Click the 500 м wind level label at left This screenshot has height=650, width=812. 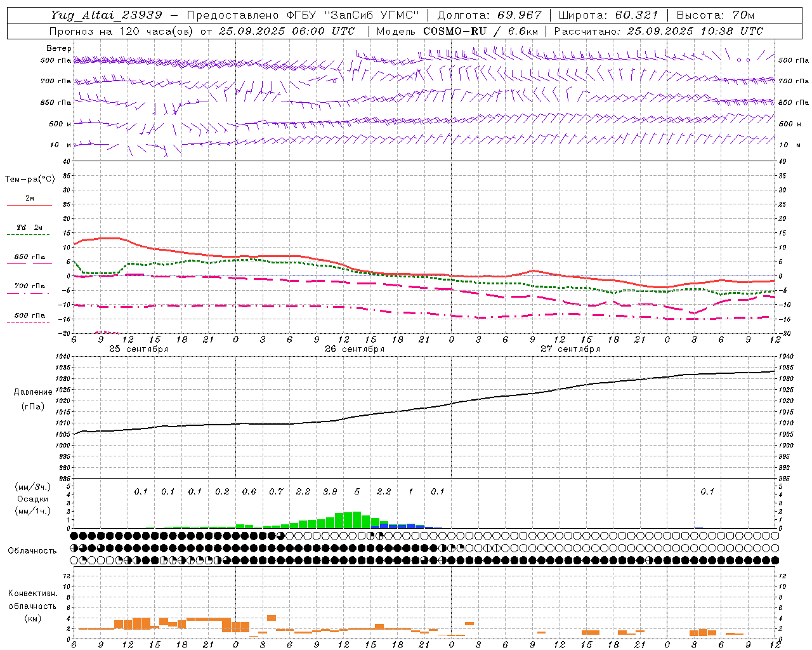60,124
